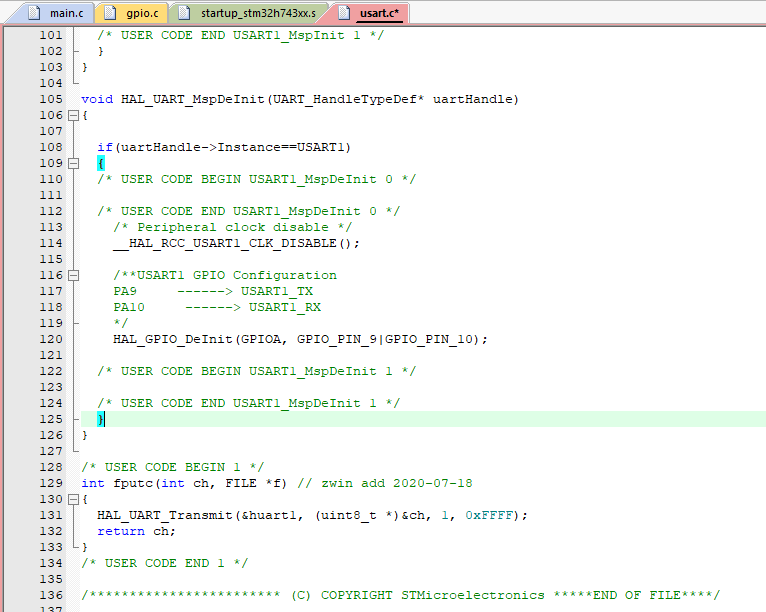Click 'return ch;' on line 132
Viewport: 766px width, 612px height.
(x=136, y=531)
